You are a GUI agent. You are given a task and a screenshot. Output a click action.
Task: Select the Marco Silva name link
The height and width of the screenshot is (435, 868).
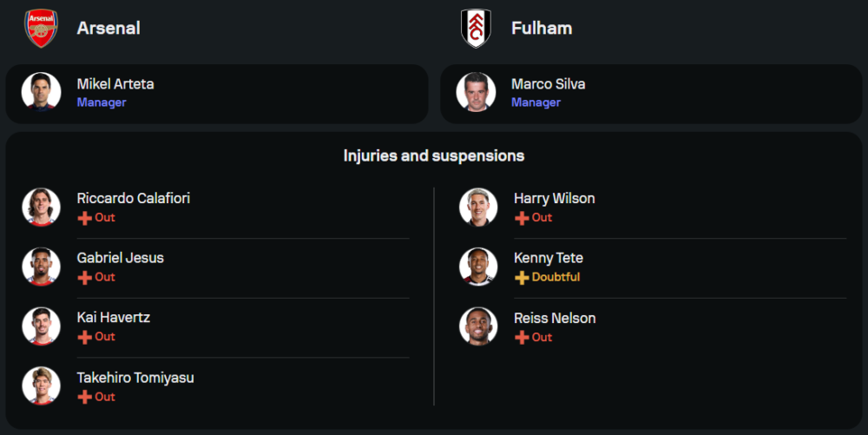pyautogui.click(x=548, y=84)
